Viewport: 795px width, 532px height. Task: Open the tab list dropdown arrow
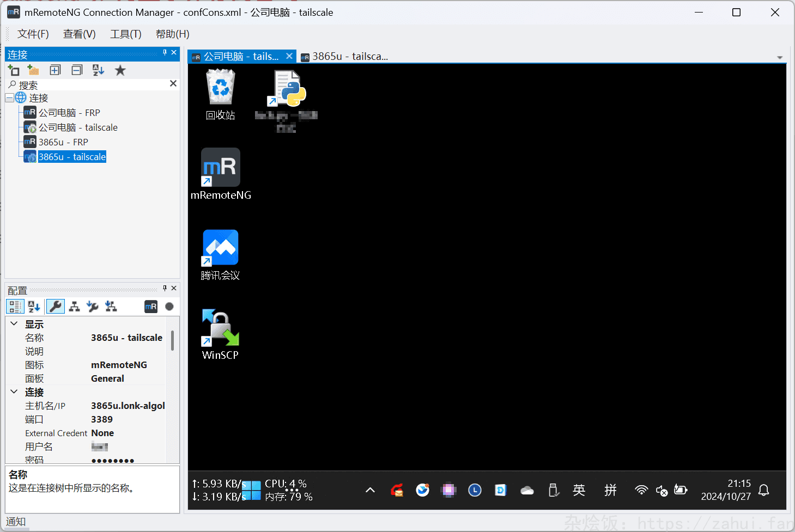point(780,57)
